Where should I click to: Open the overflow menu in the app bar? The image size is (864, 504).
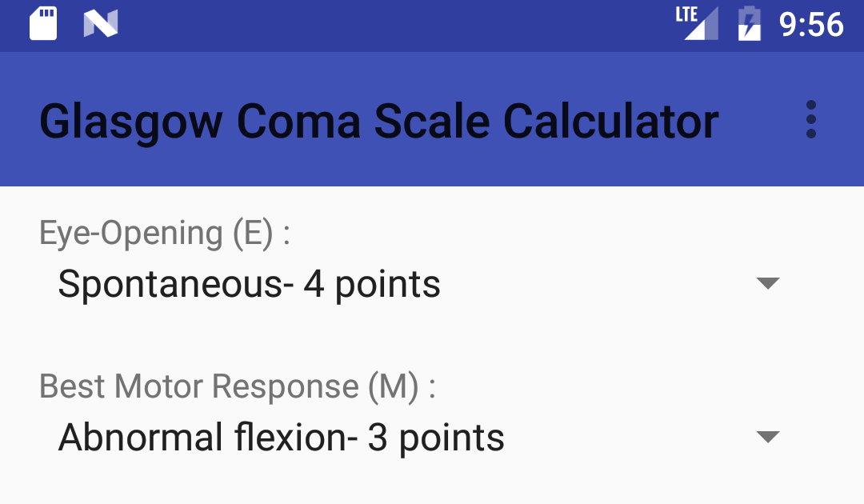click(811, 120)
